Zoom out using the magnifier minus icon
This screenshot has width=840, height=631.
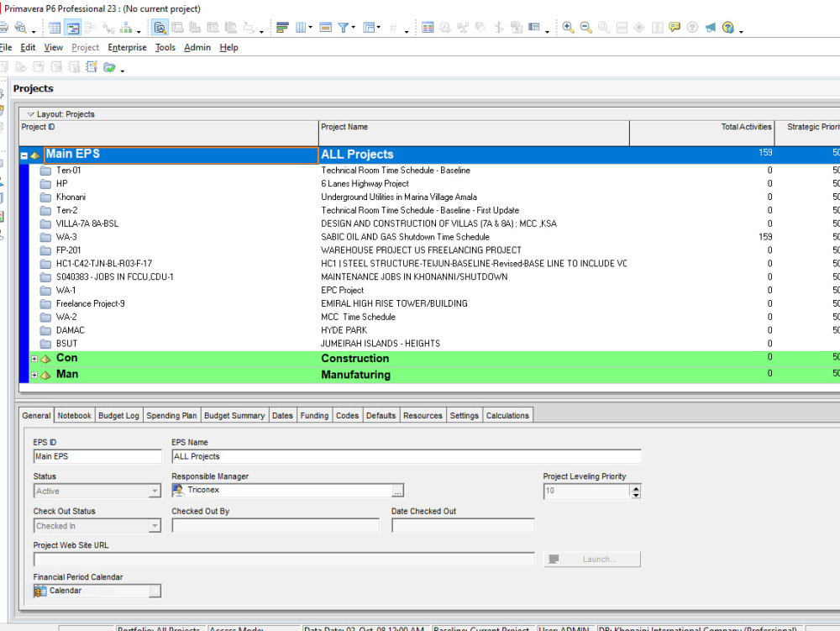586,28
